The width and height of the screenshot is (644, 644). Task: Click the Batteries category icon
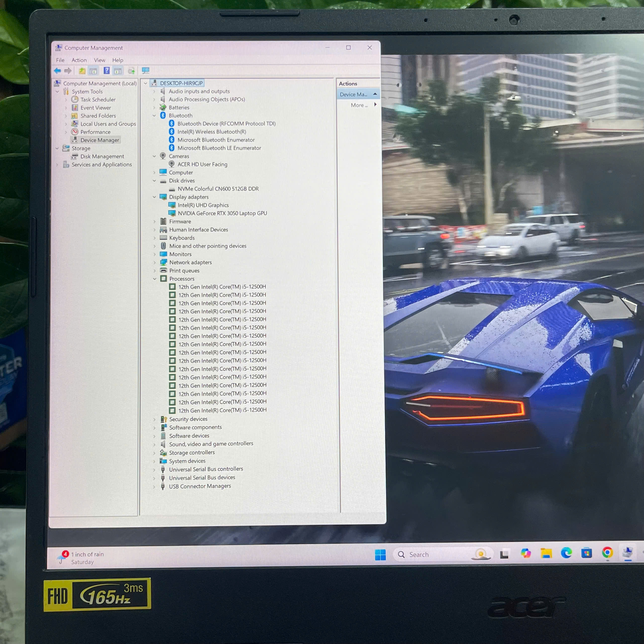click(163, 107)
